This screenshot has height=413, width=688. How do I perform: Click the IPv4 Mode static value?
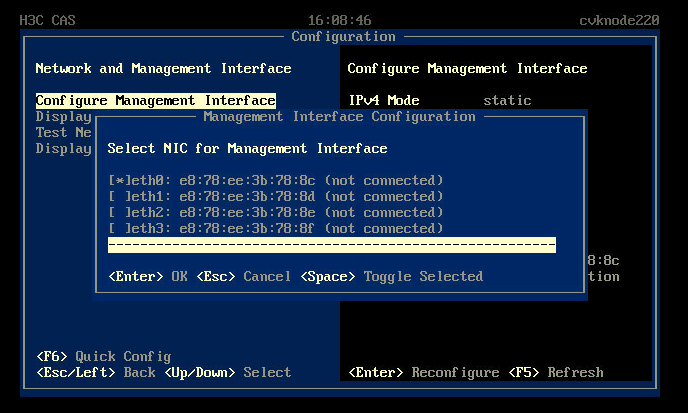[507, 101]
